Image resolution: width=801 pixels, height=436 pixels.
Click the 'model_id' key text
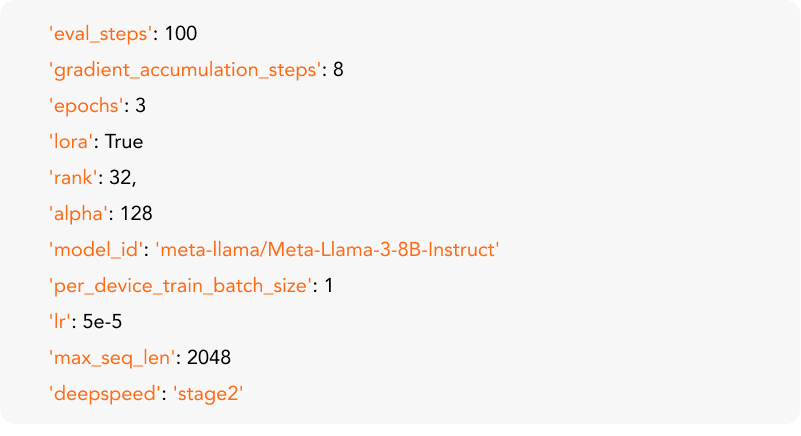pyautogui.click(x=97, y=250)
